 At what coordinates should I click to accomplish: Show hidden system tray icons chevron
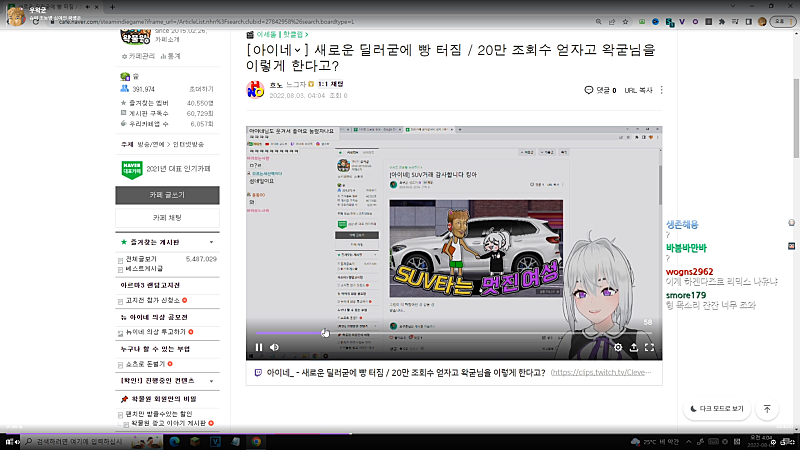(x=688, y=442)
